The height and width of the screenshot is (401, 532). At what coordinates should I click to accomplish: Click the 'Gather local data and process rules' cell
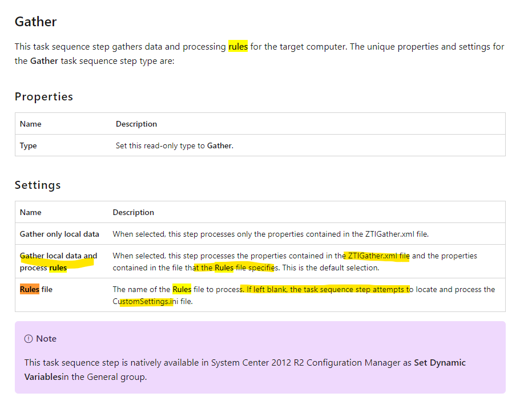(x=58, y=261)
